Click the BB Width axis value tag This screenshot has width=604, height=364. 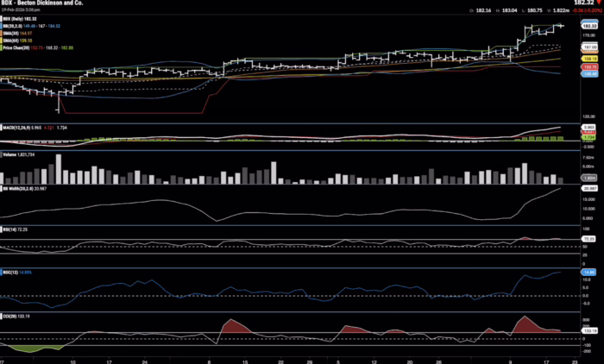click(589, 189)
